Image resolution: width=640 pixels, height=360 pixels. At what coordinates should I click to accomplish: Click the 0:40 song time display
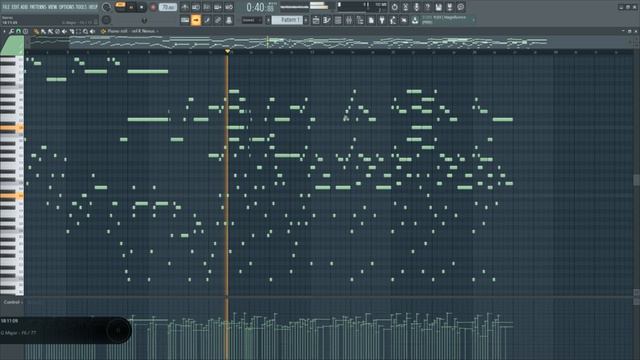pos(260,7)
